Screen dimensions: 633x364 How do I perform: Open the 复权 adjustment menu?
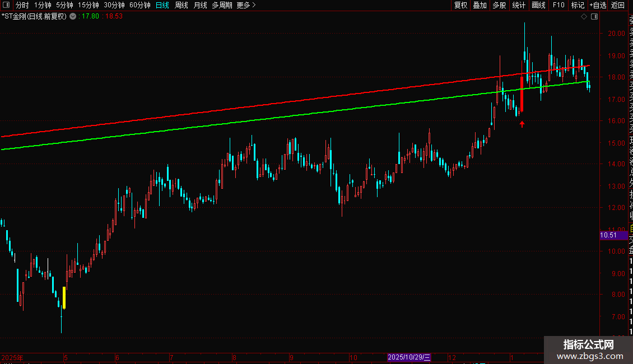tap(460, 5)
